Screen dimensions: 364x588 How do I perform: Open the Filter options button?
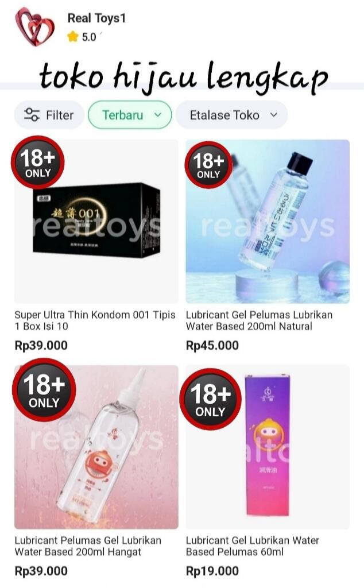49,115
